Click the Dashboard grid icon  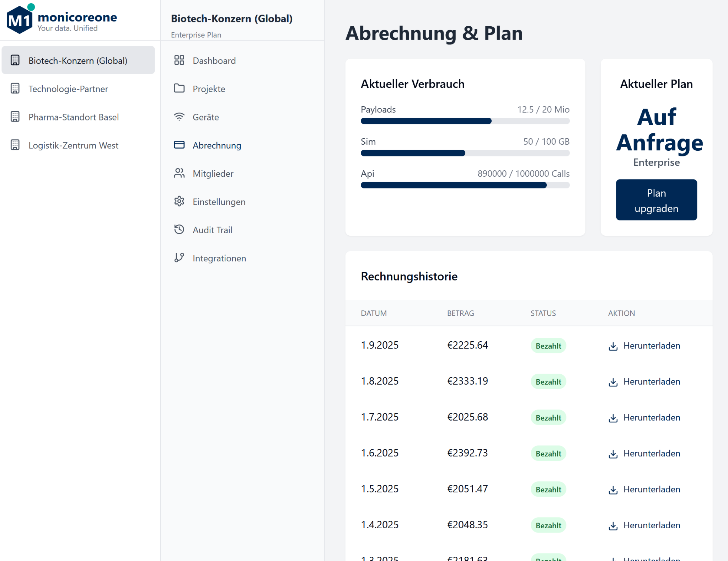pos(179,60)
